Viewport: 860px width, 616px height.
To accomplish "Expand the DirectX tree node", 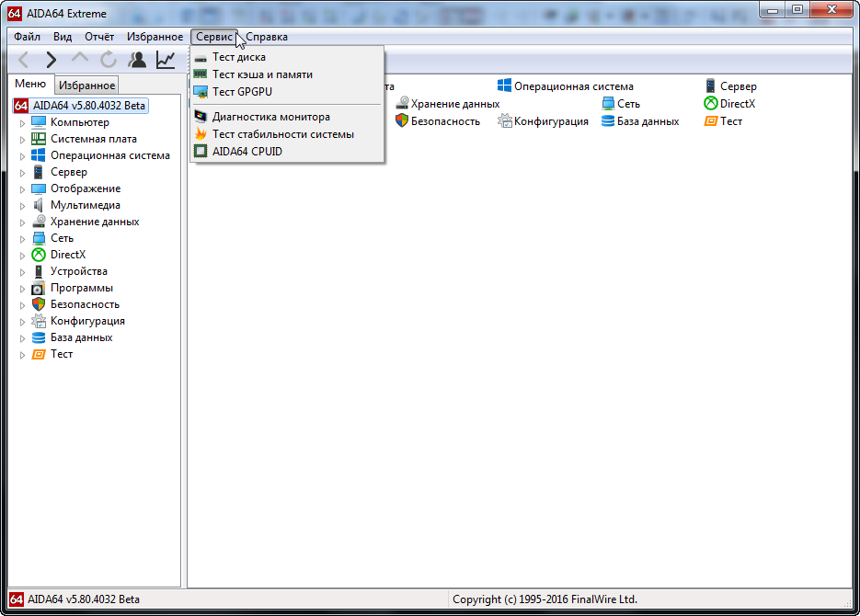I will pyautogui.click(x=22, y=256).
